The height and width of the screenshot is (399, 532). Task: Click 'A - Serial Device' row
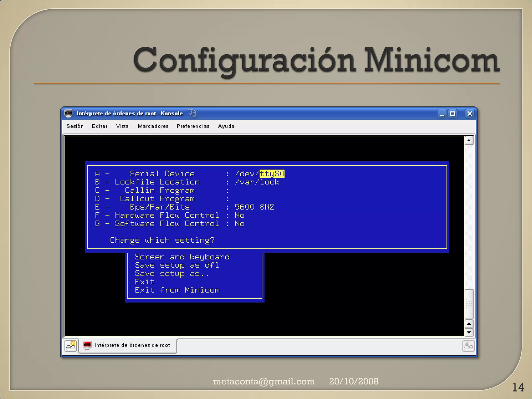tap(190, 174)
